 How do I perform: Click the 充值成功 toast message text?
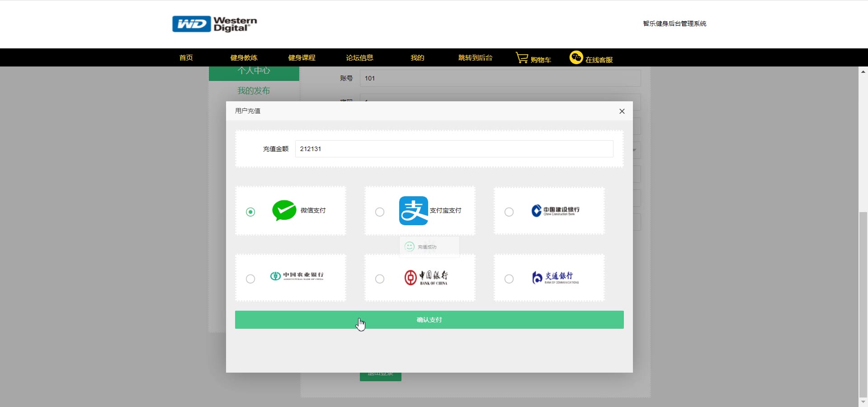pos(427,247)
